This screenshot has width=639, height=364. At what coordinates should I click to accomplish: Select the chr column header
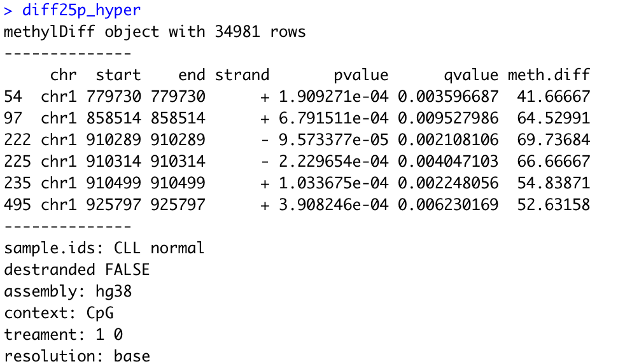coord(63,75)
